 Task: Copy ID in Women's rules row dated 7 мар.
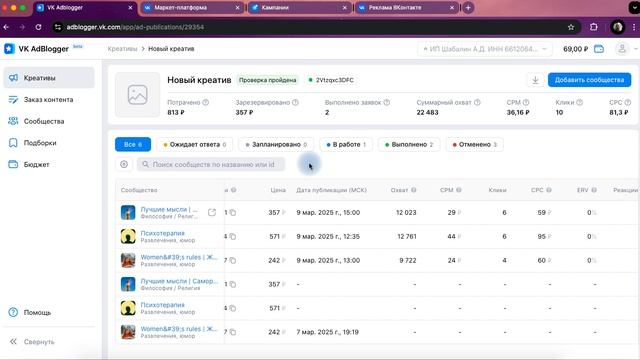click(233, 332)
